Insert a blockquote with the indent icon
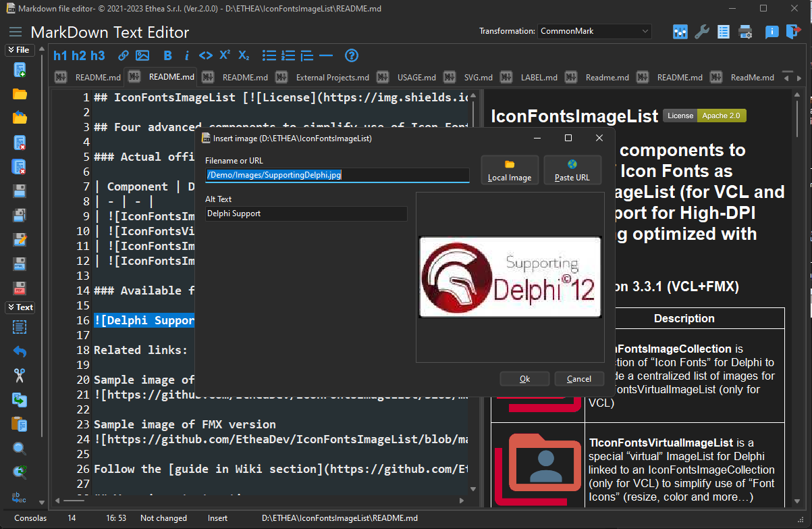 307,55
